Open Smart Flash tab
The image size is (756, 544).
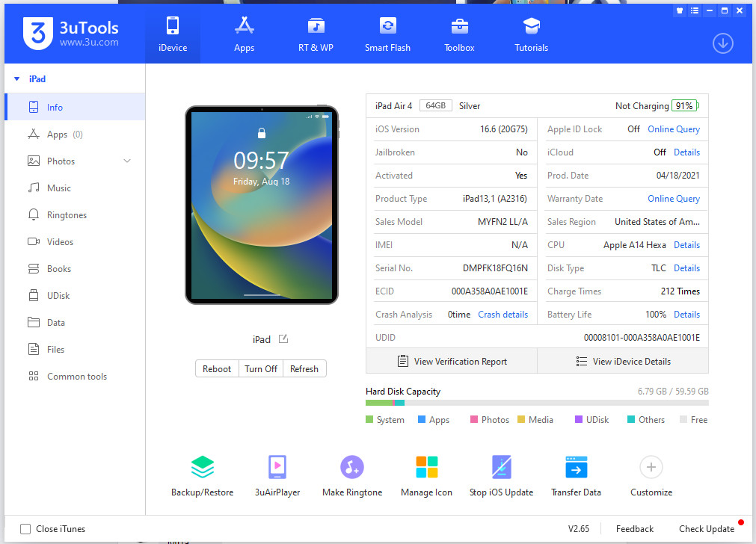[387, 34]
